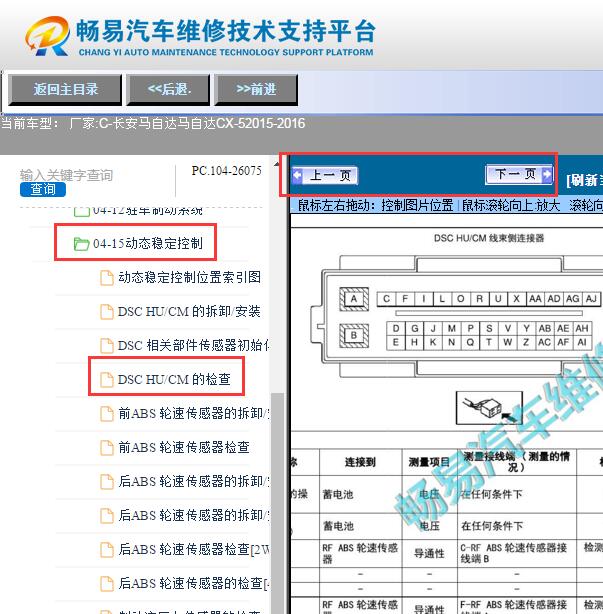
Task: Go forward with >>前进 button
Action: pos(256,90)
